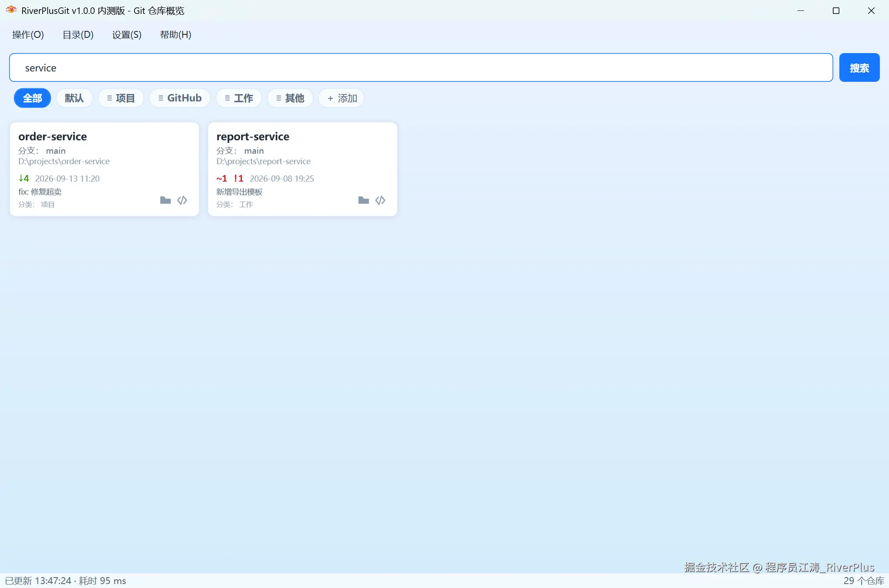The width and height of the screenshot is (889, 588).
Task: Select the report-service repository title
Action: click(253, 137)
